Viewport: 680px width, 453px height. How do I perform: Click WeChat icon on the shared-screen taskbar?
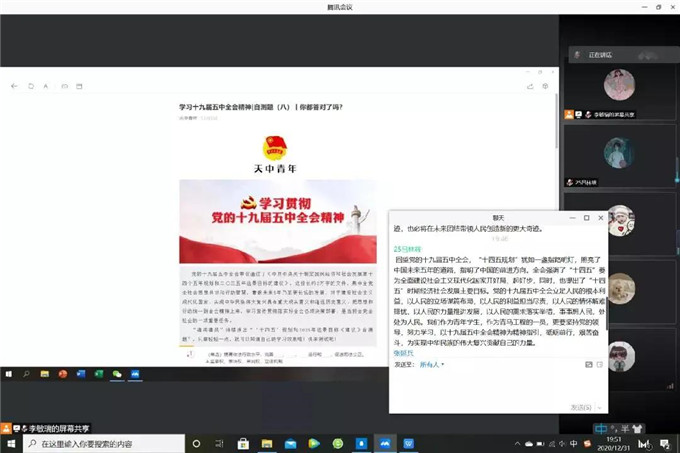117,374
